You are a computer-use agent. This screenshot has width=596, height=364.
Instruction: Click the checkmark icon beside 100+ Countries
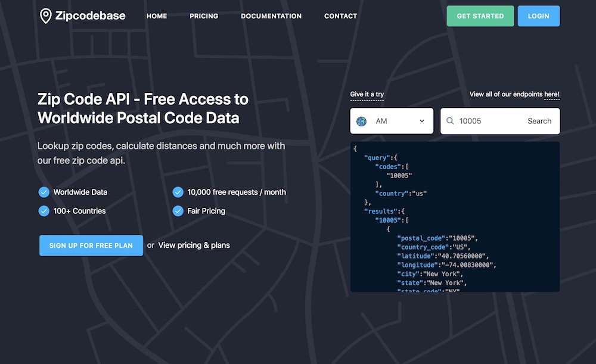44,211
